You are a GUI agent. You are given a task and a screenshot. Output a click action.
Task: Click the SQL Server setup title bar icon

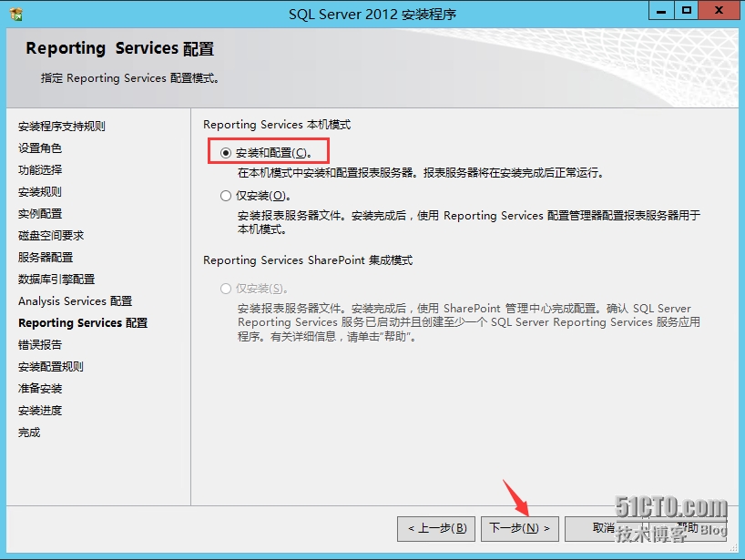coord(16,15)
